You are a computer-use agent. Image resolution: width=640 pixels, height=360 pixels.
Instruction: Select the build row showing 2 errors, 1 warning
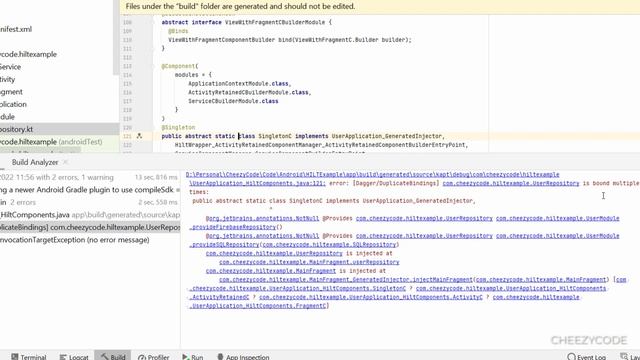(x=90, y=177)
